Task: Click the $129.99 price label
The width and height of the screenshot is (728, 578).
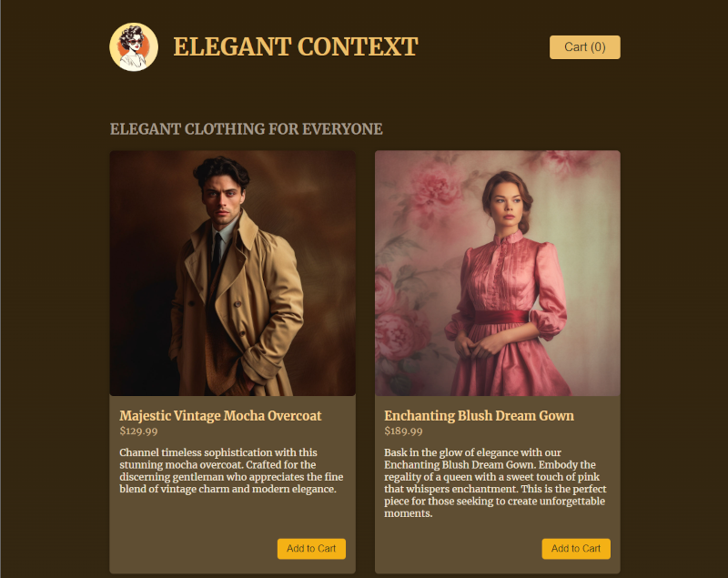Action: [x=138, y=431]
